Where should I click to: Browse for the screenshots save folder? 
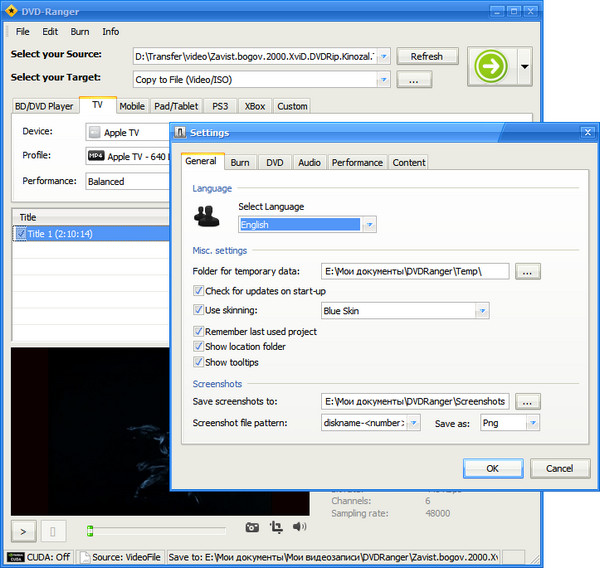pyautogui.click(x=529, y=401)
